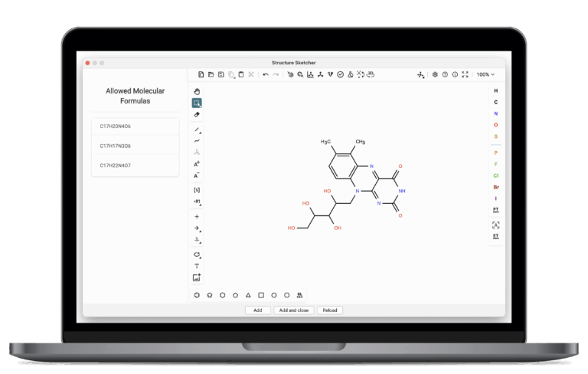Toggle fullscreen mode icon

465,74
